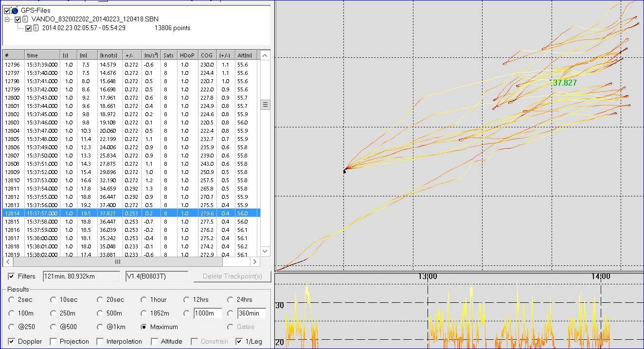The width and height of the screenshot is (644, 349).
Task: Select the 500m results radio button
Action: click(x=100, y=314)
